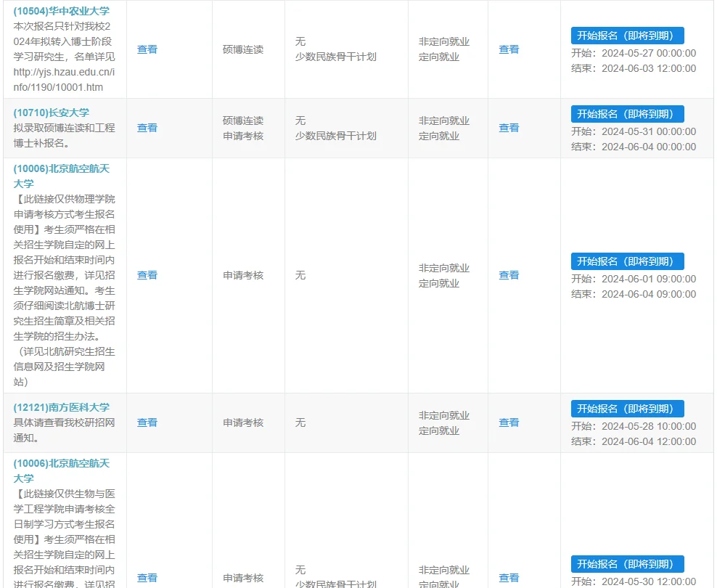This screenshot has height=588, width=717.
Task: Select 少数民族骨干计划 in 华中农业大学 row
Action: 336,57
